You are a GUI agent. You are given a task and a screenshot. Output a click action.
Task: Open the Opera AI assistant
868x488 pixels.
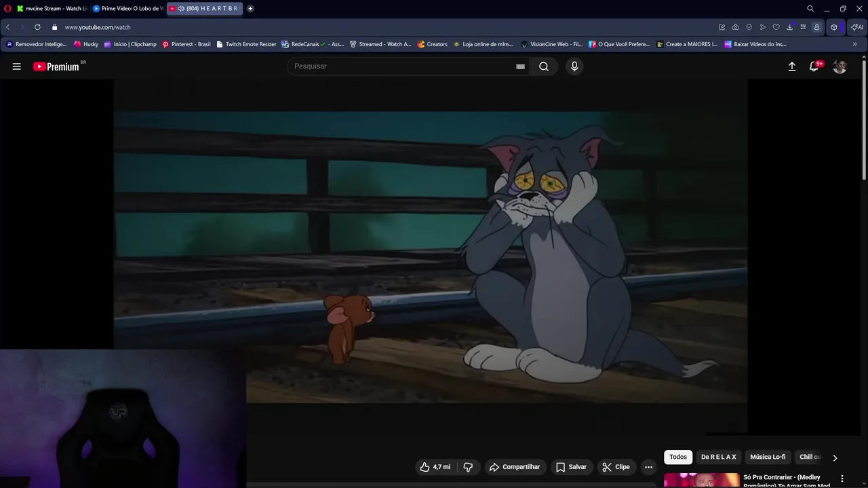(857, 27)
